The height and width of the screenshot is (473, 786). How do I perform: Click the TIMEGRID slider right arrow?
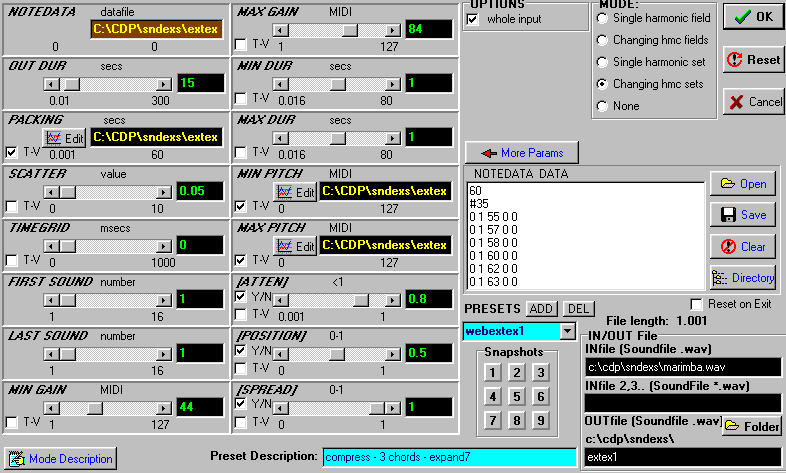tap(163, 247)
